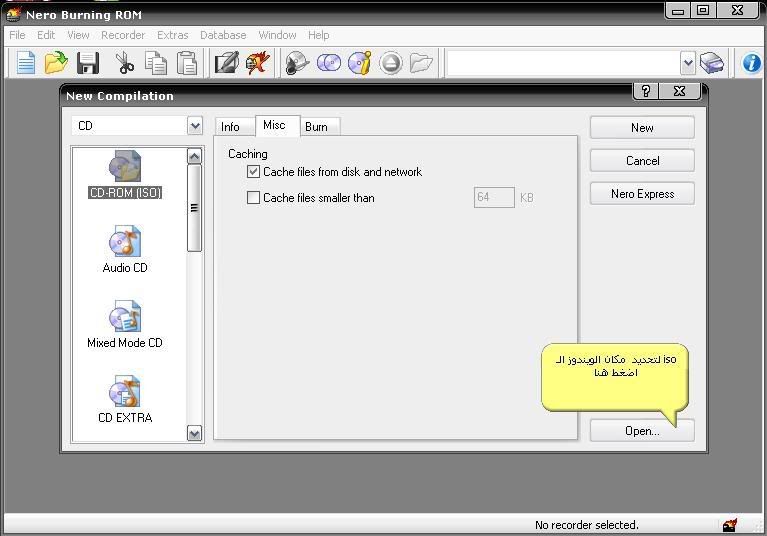Open the Database menu
This screenshot has width=767, height=536.
click(x=223, y=35)
